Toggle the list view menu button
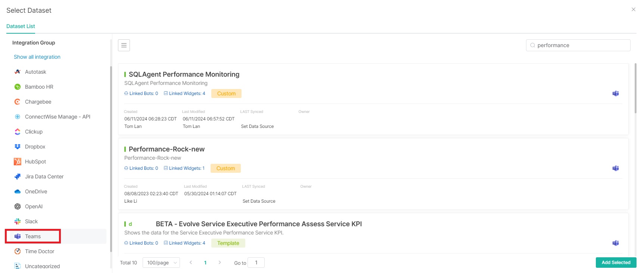 [x=124, y=45]
